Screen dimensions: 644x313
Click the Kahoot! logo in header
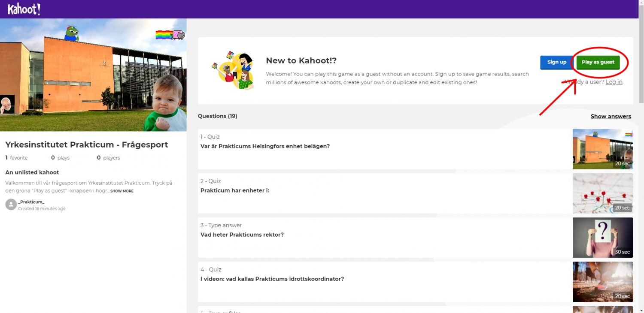click(x=24, y=9)
